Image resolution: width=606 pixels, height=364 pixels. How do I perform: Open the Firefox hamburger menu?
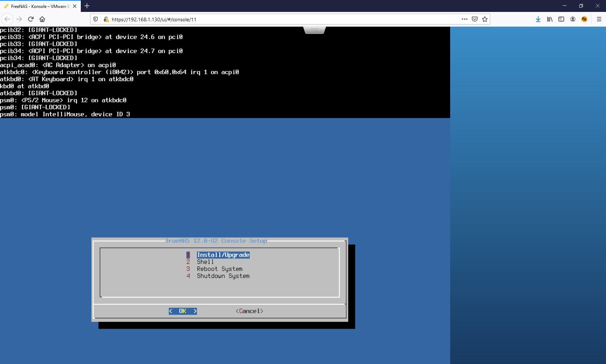(599, 19)
